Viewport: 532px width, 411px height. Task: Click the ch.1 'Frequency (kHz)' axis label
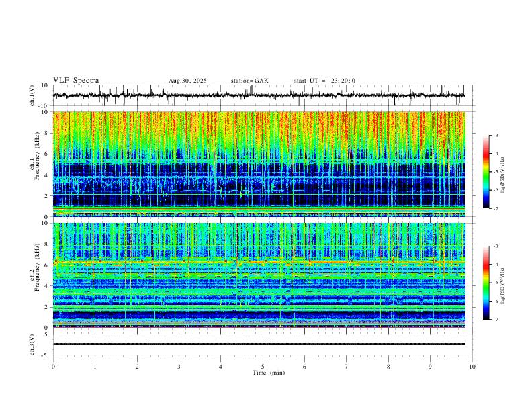click(37, 156)
